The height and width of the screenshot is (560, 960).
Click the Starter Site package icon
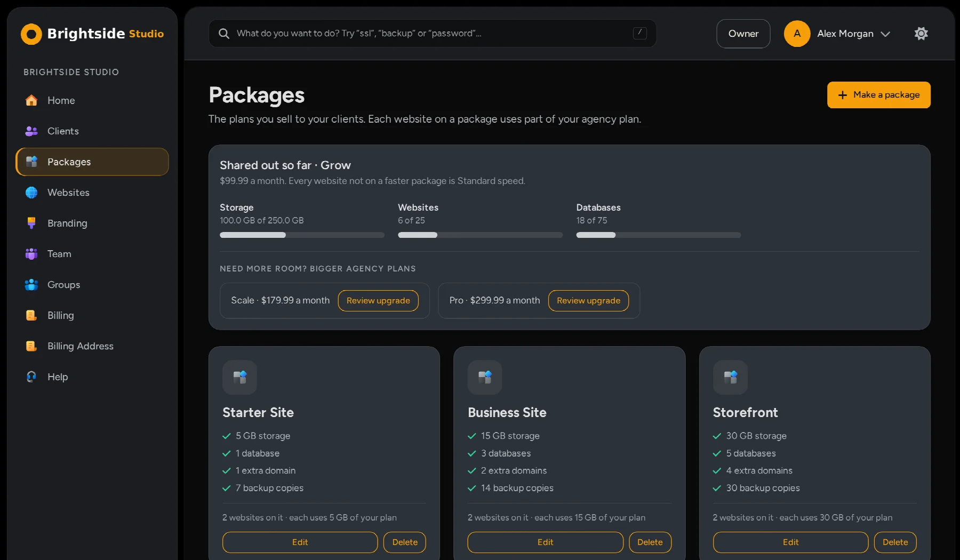point(240,378)
